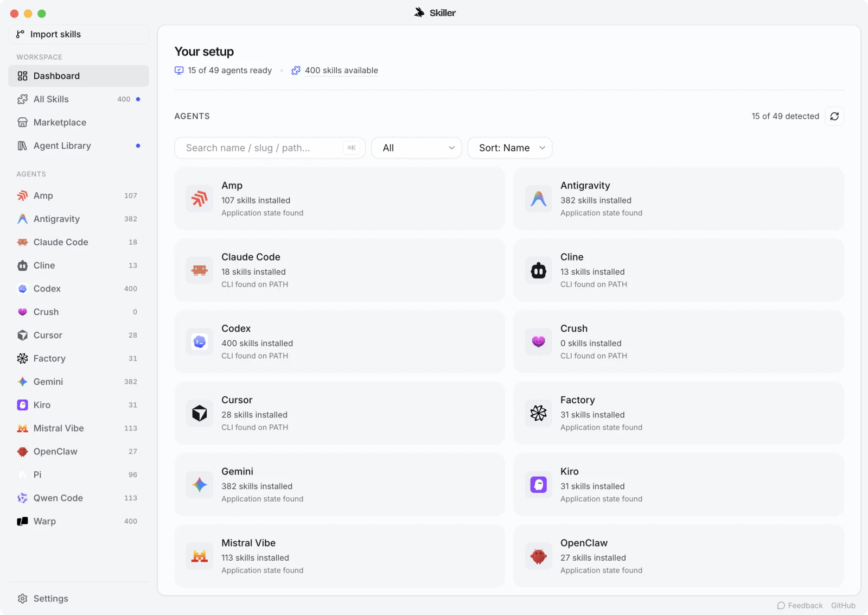Viewport: 868px width, 615px height.
Task: Select OpenClaw agent in sidebar
Action: pyautogui.click(x=79, y=452)
